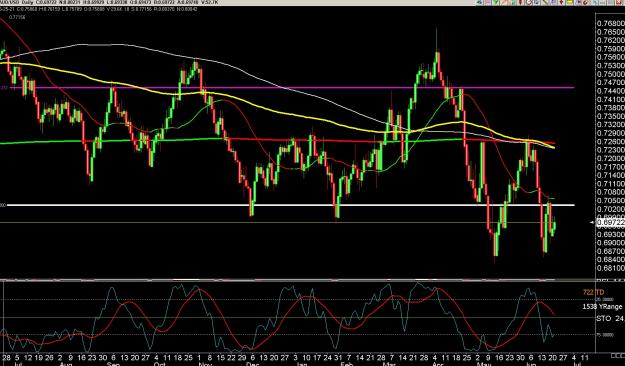Click the yellow square toolbar icon
This screenshot has width=625, height=366.
(570, 2)
